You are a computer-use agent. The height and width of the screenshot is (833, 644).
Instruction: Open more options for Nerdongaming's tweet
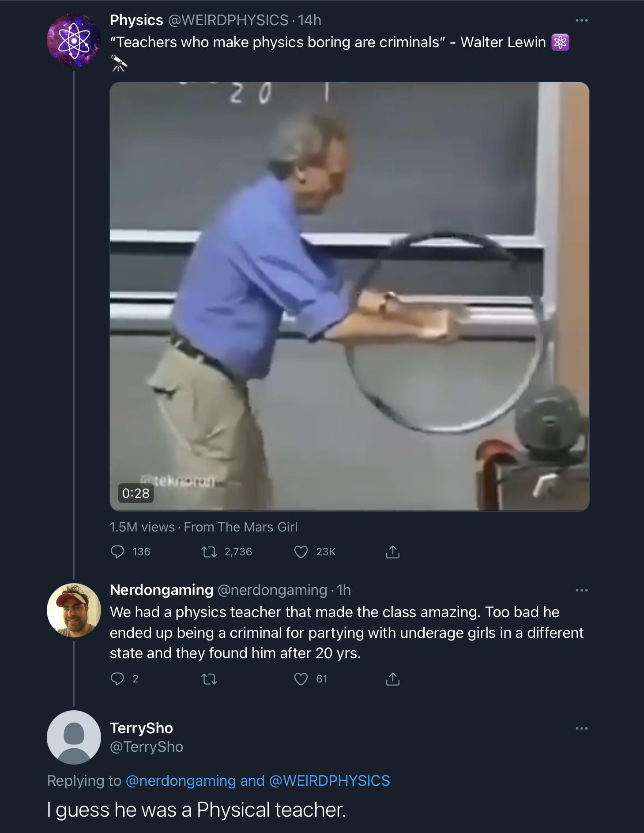click(x=581, y=590)
